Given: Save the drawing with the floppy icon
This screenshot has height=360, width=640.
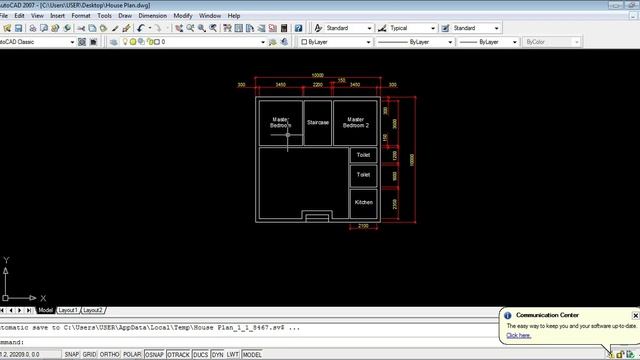Looking at the screenshot, I should tap(18, 28).
